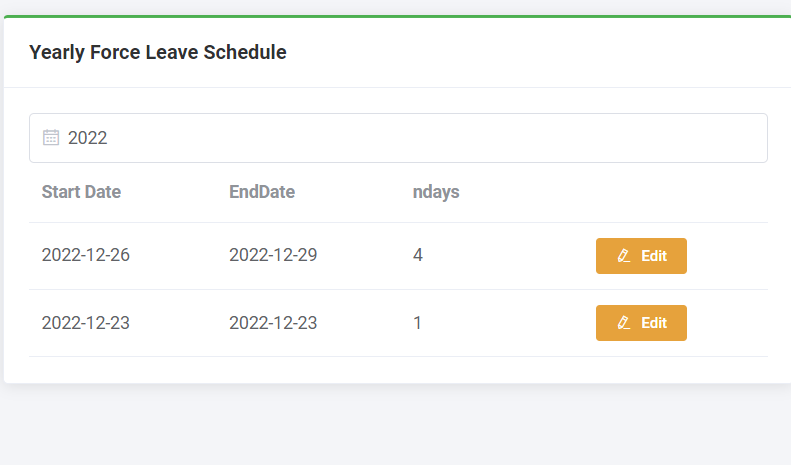Focus the year input field text 2022

click(x=88, y=138)
